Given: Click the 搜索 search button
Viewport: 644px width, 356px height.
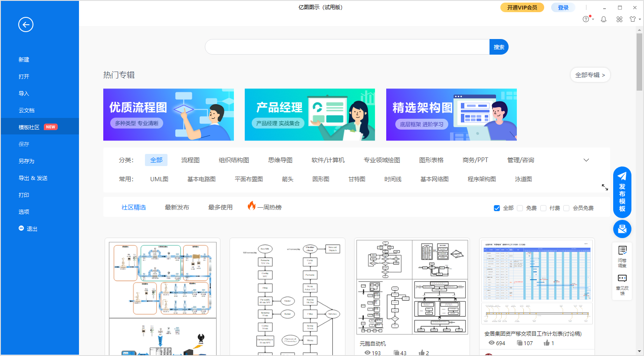Looking at the screenshot, I should [x=499, y=47].
